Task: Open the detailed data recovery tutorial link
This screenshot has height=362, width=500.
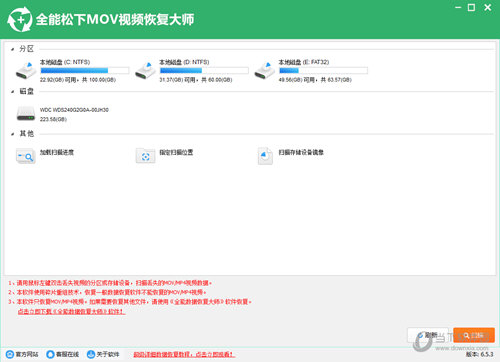Action: [184, 354]
